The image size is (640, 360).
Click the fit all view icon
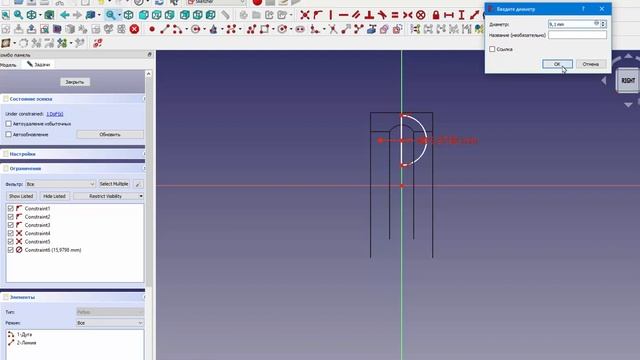pyautogui.click(x=5, y=15)
